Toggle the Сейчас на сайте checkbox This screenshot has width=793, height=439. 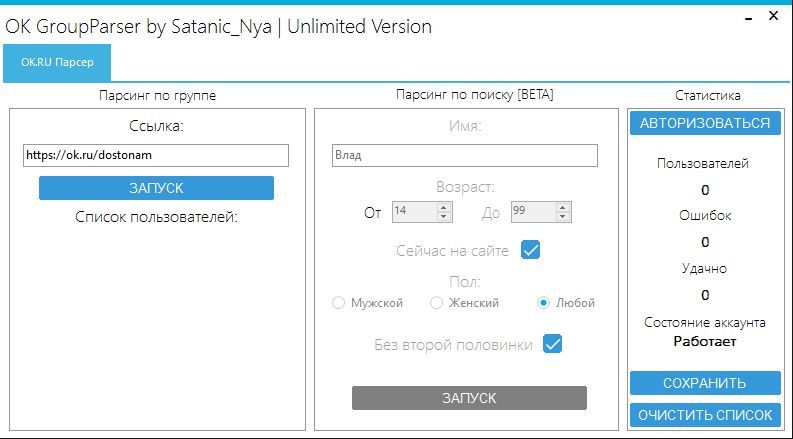click(x=531, y=250)
